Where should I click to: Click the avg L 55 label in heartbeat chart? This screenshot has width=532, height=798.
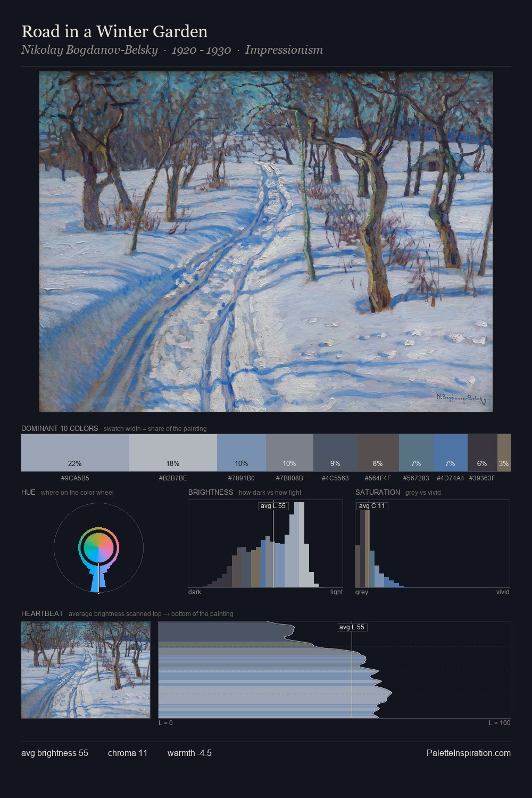click(352, 627)
